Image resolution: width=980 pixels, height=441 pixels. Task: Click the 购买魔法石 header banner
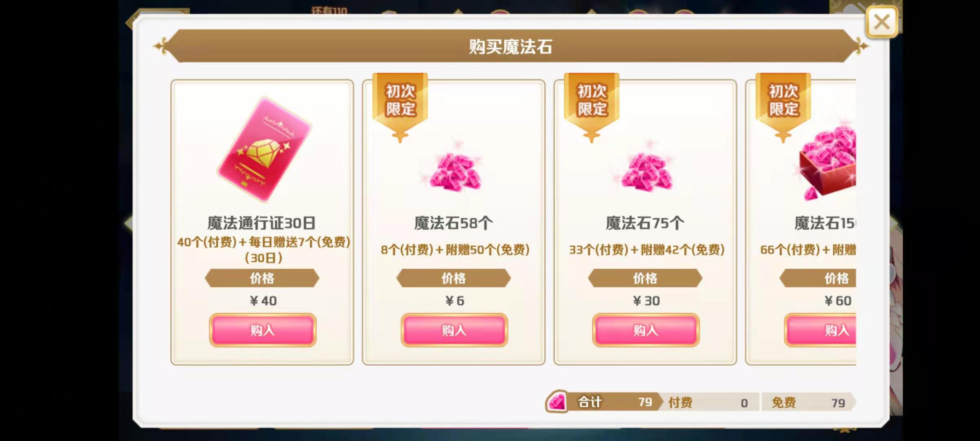(511, 46)
